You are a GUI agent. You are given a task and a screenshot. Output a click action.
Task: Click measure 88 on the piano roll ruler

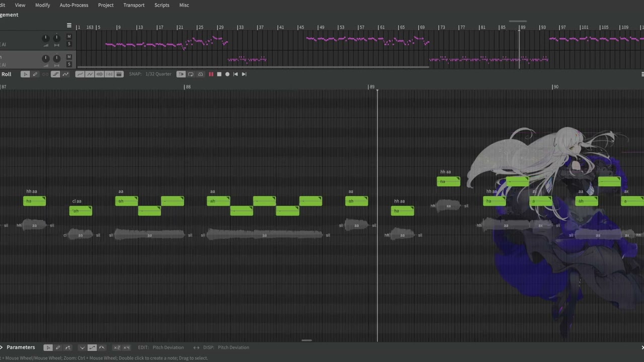click(188, 87)
